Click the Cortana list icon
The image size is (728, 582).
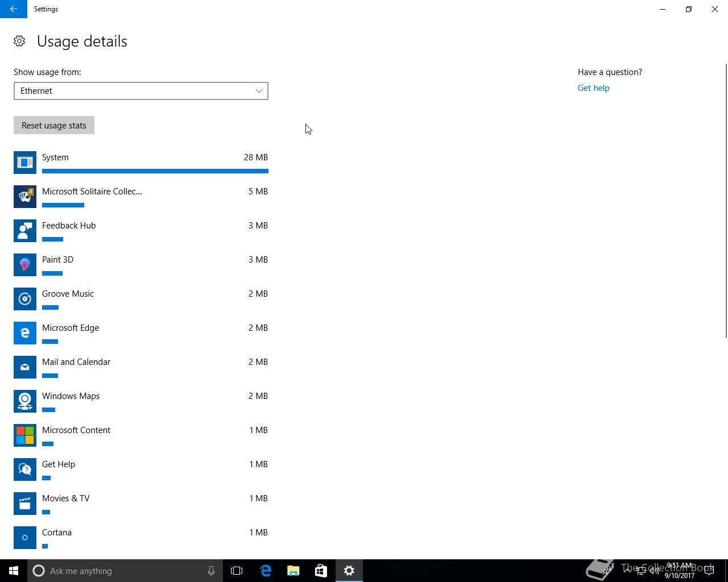point(25,538)
